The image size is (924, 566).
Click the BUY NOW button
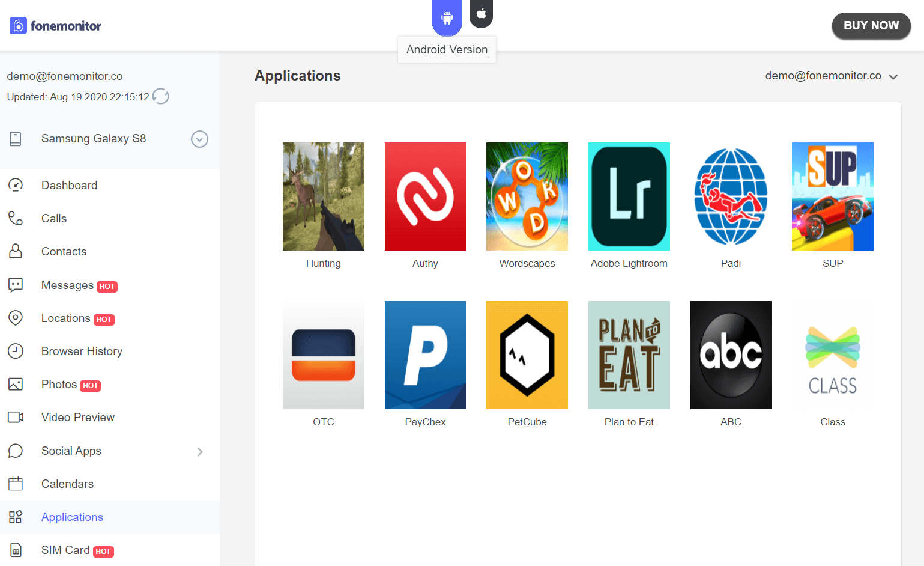point(871,26)
